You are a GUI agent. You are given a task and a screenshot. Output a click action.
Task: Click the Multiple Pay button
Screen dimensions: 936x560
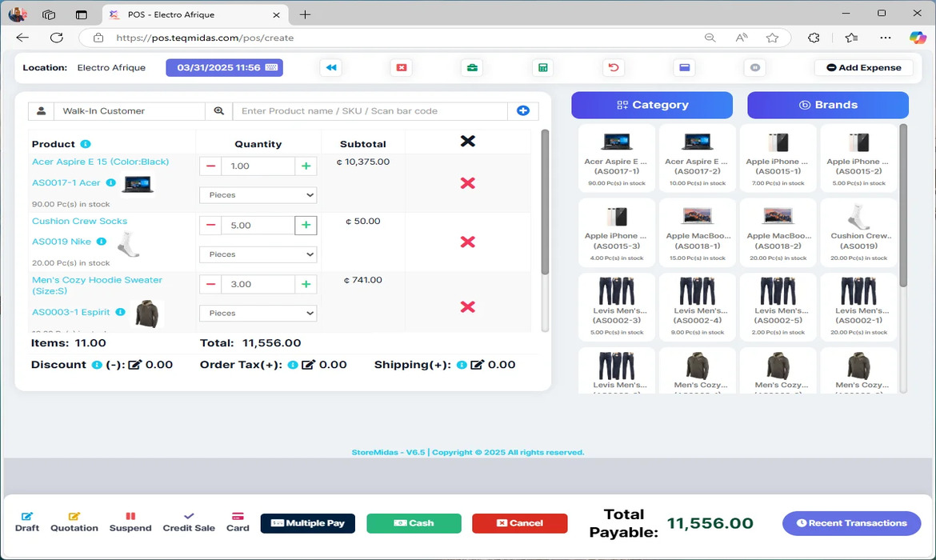(308, 523)
